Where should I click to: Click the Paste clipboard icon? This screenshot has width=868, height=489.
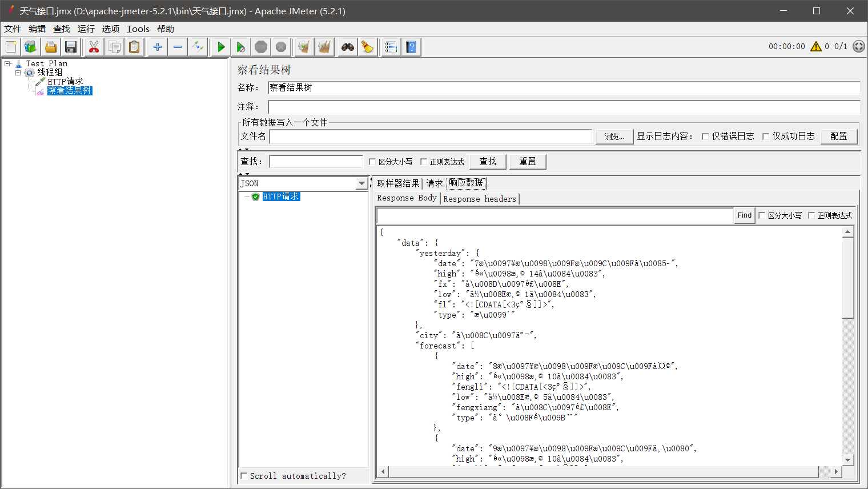134,47
